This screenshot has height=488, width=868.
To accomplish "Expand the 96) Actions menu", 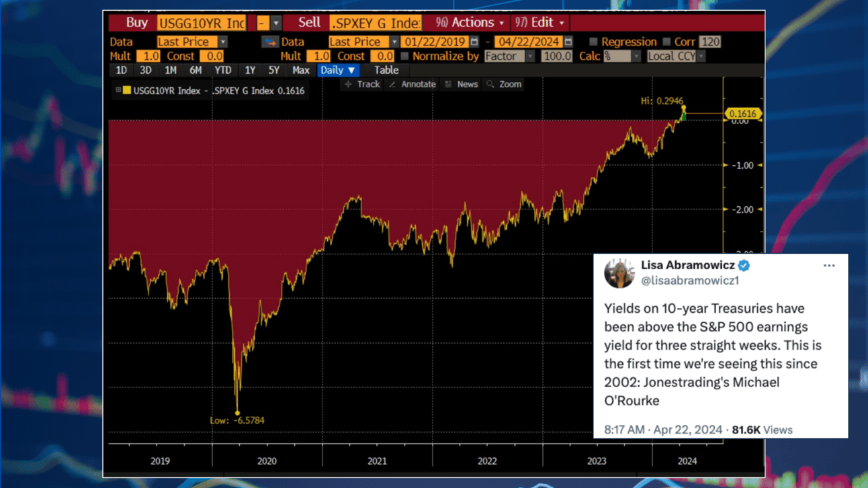I will (470, 23).
